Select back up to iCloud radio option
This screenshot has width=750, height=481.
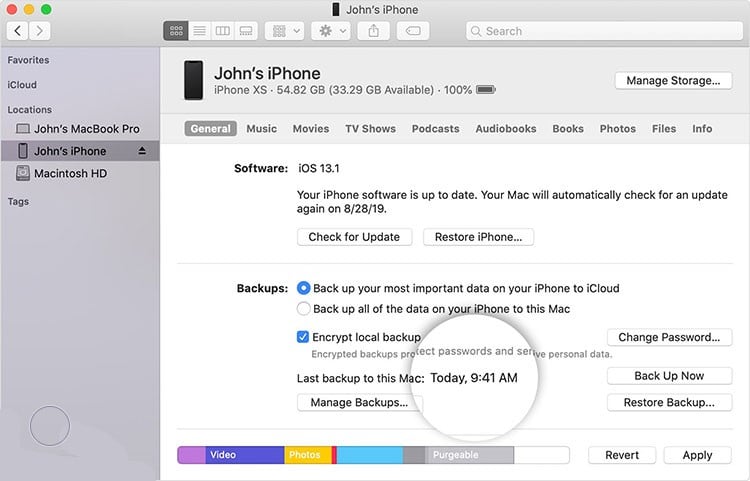click(303, 288)
